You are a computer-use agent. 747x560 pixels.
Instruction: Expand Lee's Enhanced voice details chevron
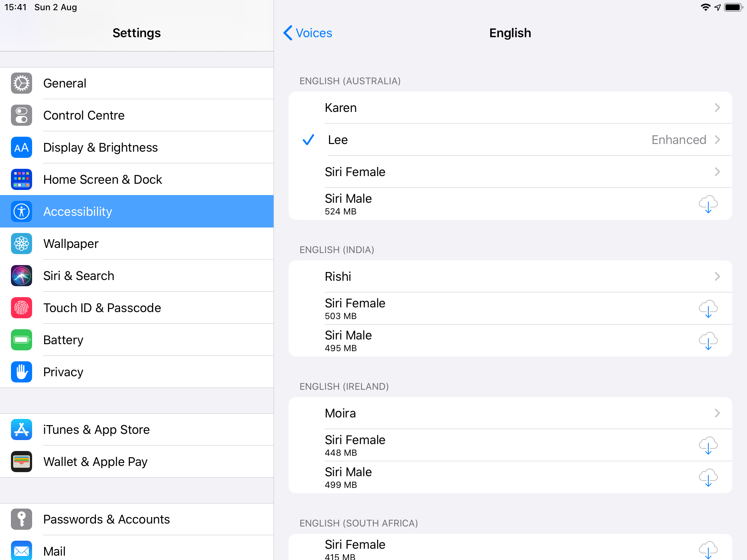717,140
